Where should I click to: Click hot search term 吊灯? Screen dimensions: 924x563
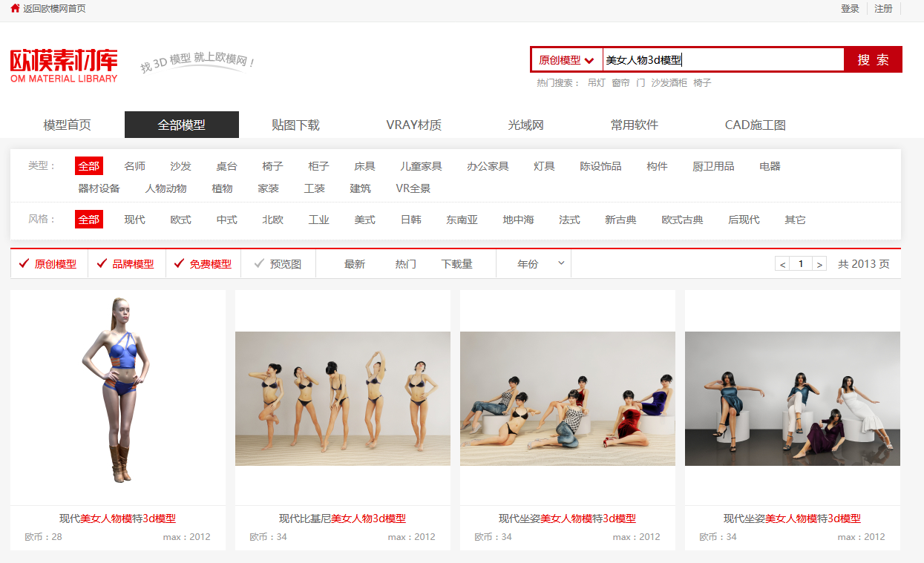click(596, 83)
